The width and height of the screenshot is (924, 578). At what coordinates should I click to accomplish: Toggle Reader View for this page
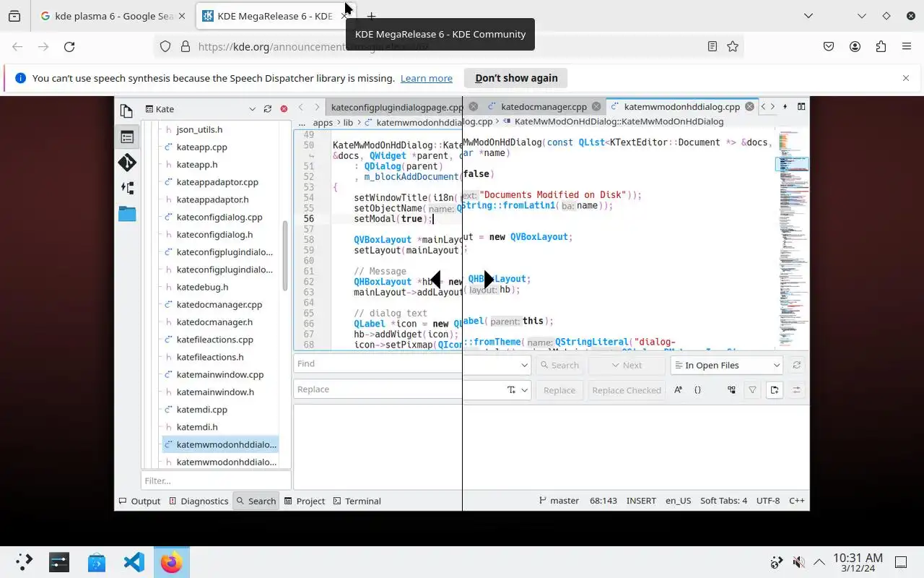click(x=712, y=46)
